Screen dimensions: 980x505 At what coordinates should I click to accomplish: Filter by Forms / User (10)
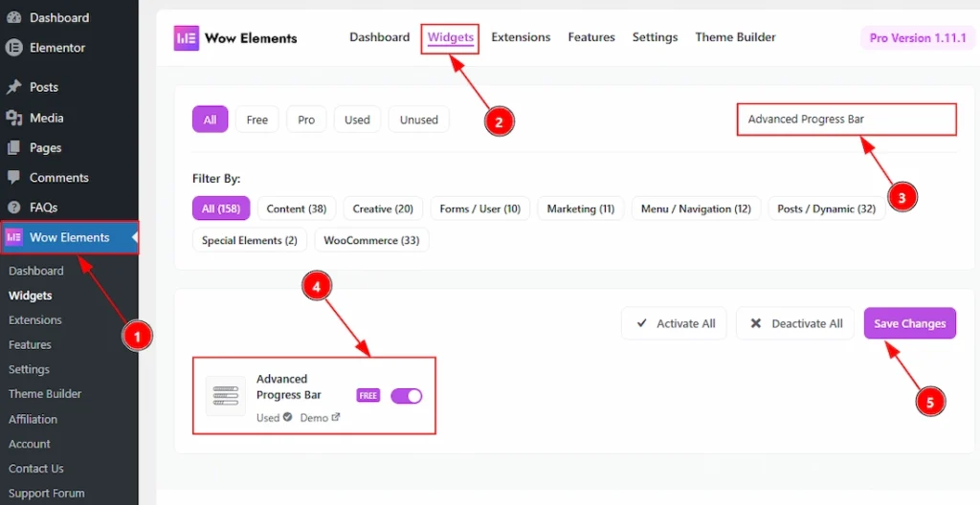coord(480,209)
